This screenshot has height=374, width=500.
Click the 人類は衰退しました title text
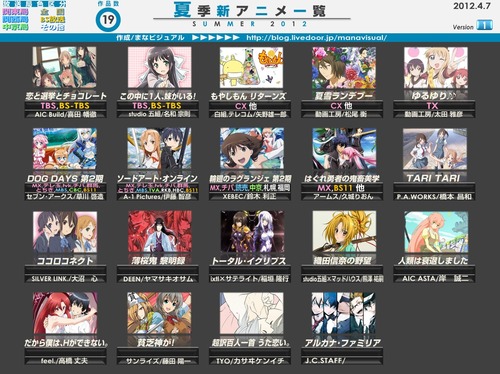(x=433, y=261)
